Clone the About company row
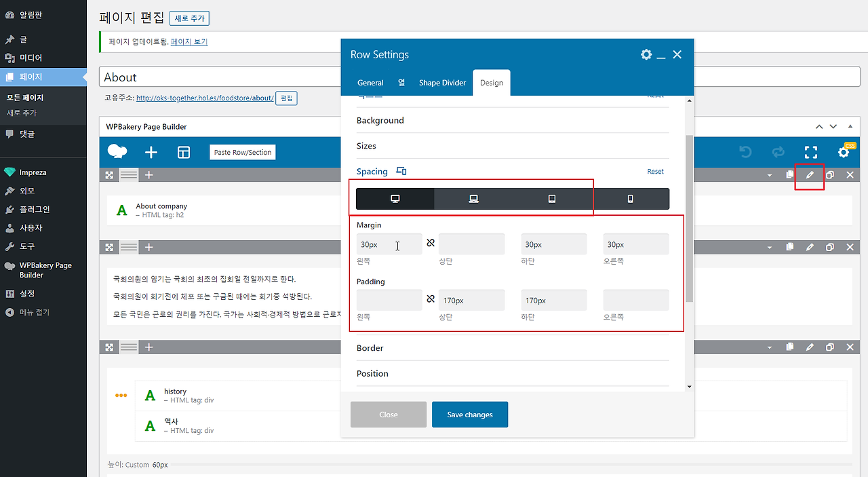Image resolution: width=868 pixels, height=477 pixels. tap(830, 175)
